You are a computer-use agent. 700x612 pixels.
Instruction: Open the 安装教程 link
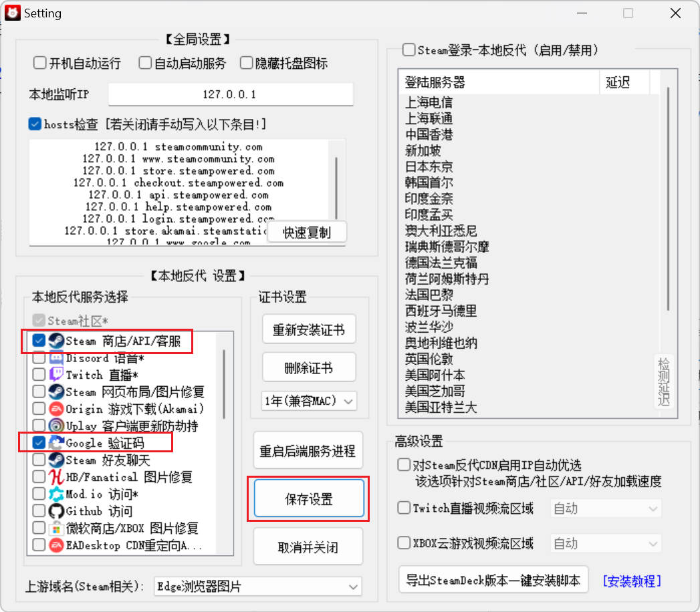(x=632, y=581)
